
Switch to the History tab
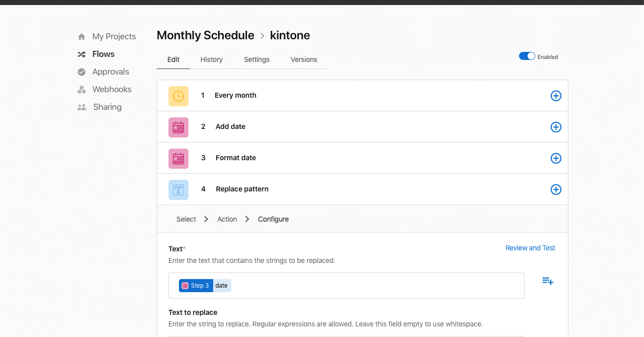212,59
